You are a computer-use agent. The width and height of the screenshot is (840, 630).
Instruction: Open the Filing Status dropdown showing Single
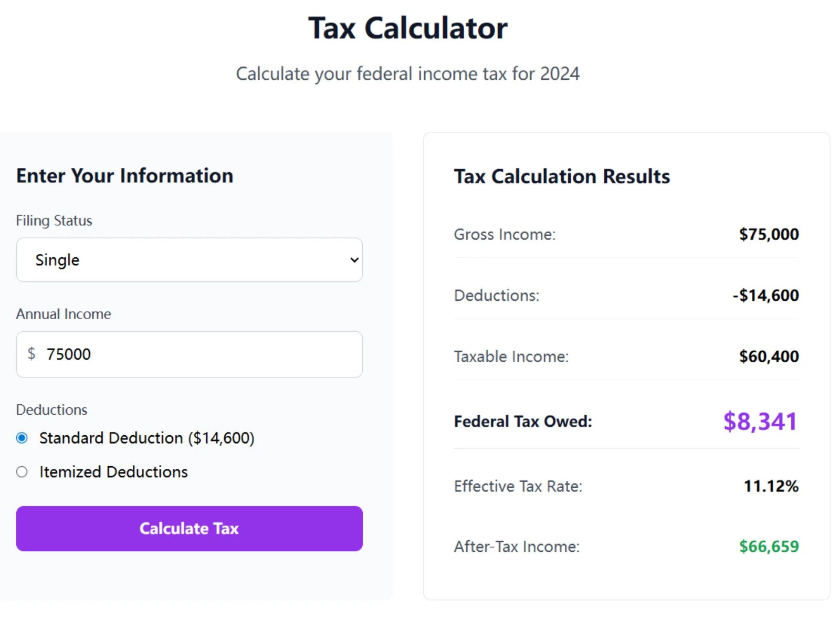[189, 260]
